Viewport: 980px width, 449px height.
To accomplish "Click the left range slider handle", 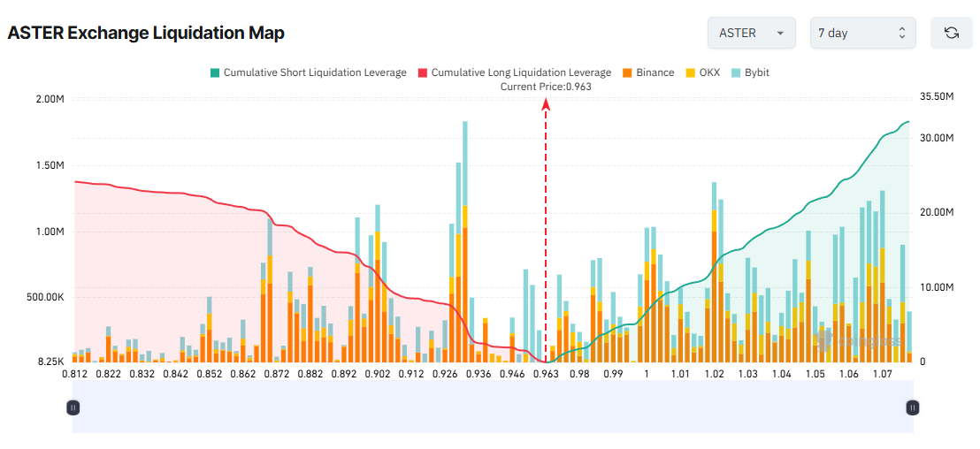I will pos(73,407).
